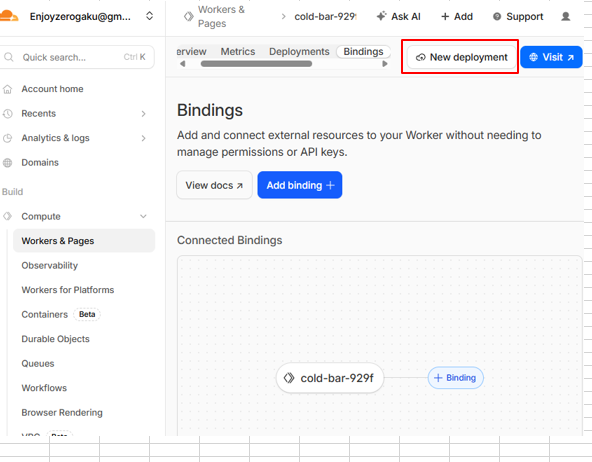The width and height of the screenshot is (592, 462).
Task: Switch to the Deployments tab
Action: tap(299, 52)
